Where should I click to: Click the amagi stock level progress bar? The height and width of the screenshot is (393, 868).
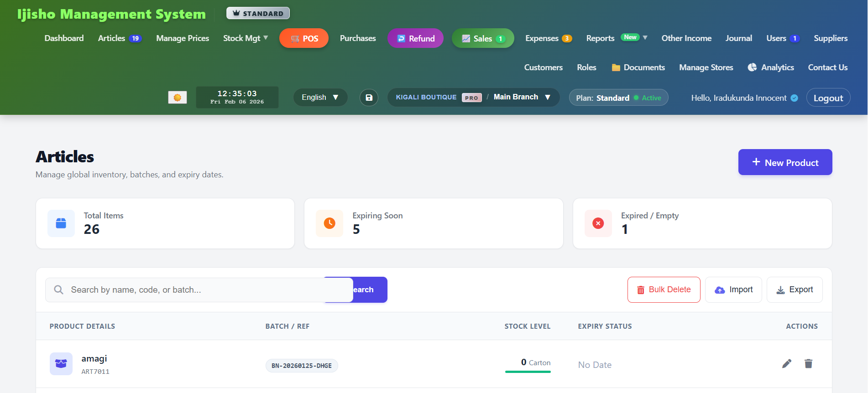click(x=528, y=372)
